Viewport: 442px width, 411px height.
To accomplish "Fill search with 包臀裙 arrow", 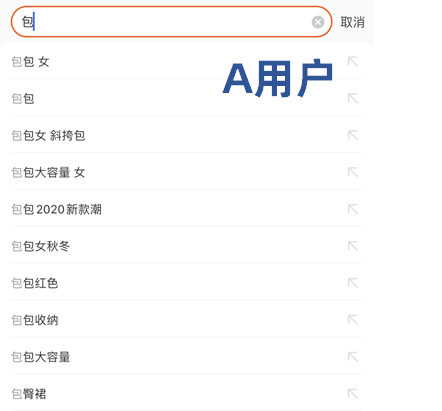I will click(353, 394).
